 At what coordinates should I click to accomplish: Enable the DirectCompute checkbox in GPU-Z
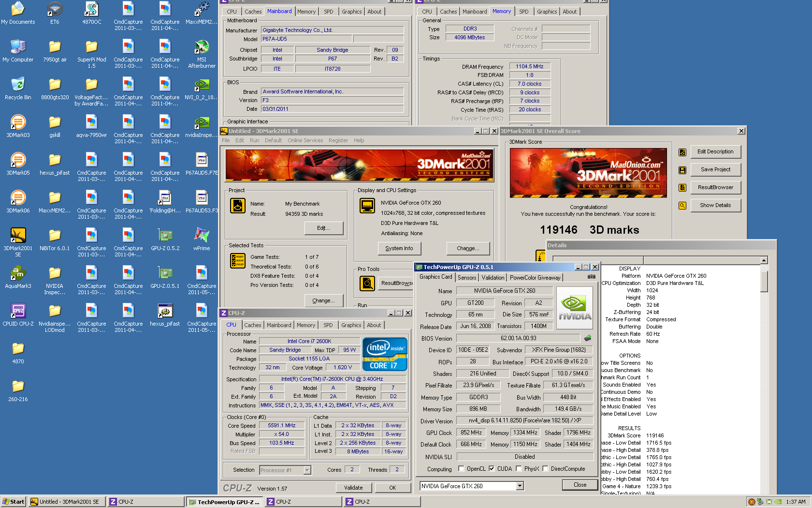coord(545,468)
